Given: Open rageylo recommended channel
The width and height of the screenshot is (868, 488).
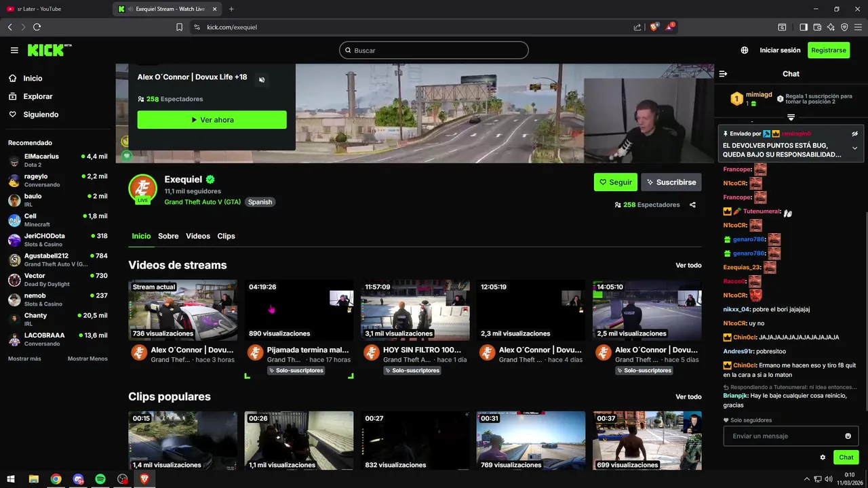Looking at the screenshot, I should [x=58, y=180].
